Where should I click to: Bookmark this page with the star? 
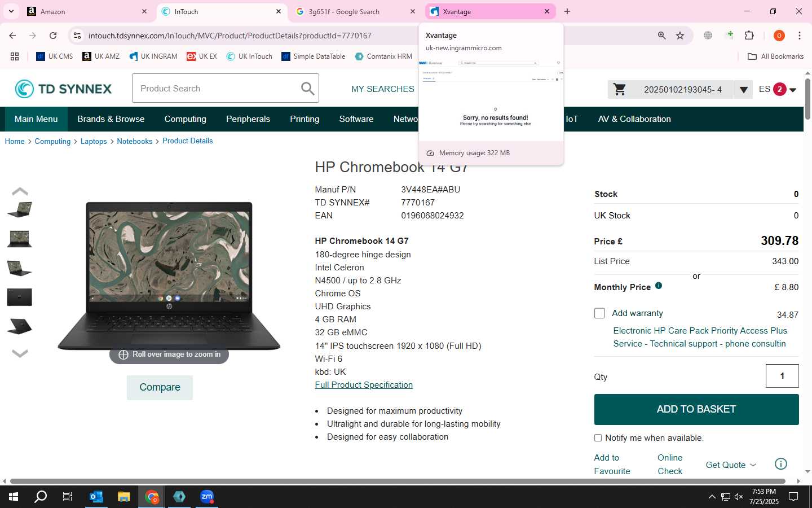tap(680, 36)
